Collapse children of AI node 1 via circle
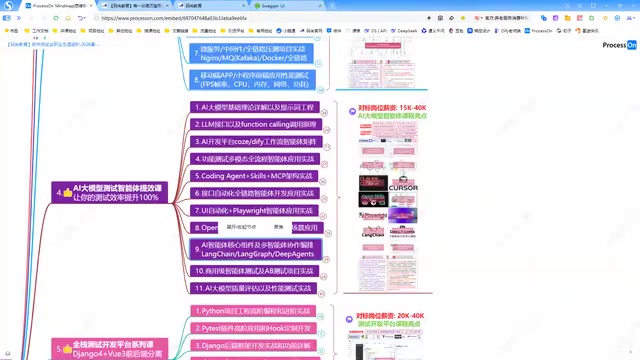This screenshot has height=360, width=640. (x=324, y=113)
